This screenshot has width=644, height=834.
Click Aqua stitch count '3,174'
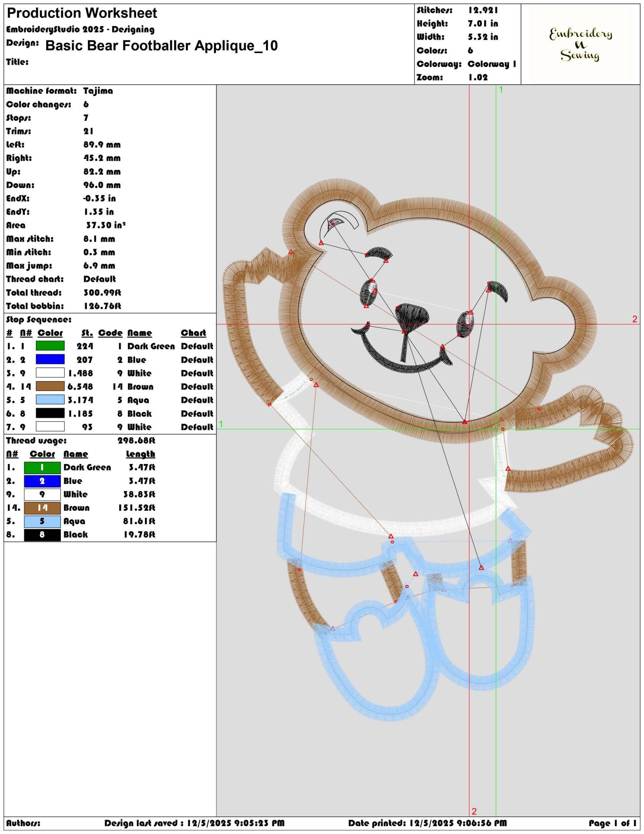pos(80,400)
